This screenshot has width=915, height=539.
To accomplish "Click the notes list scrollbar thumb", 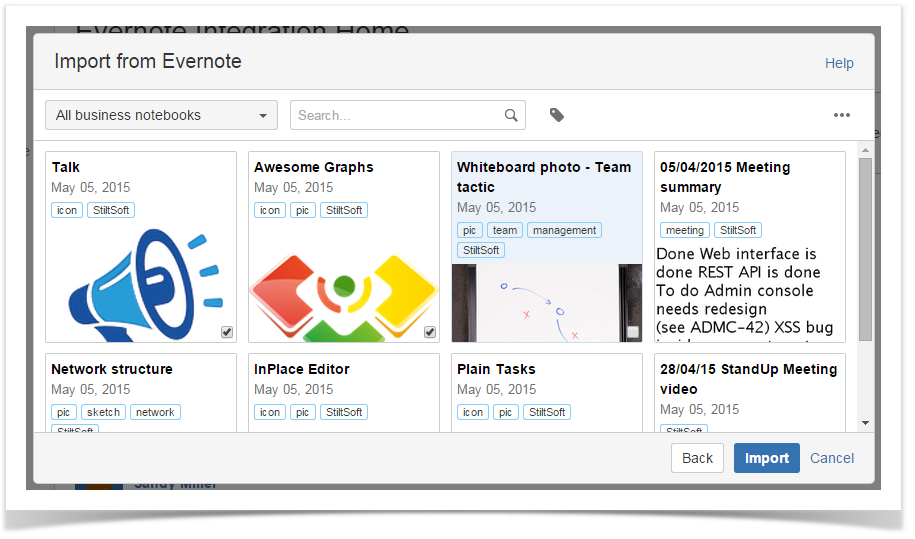I will pos(865,249).
